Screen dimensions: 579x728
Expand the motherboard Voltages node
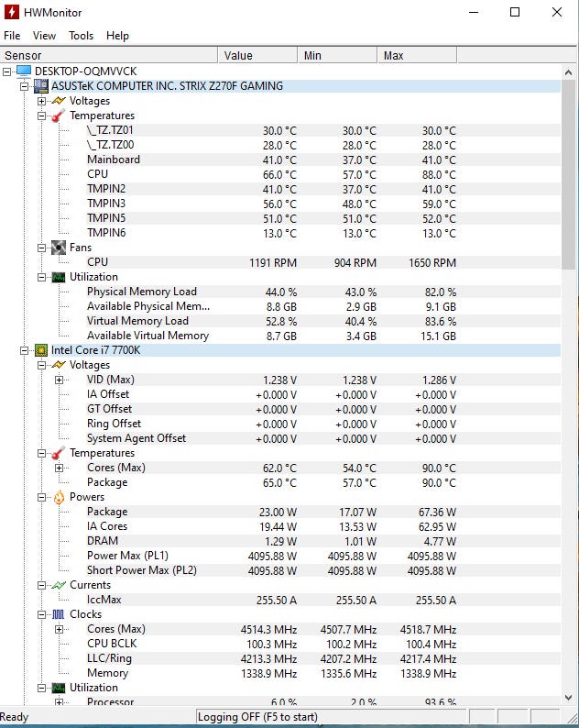coord(42,101)
